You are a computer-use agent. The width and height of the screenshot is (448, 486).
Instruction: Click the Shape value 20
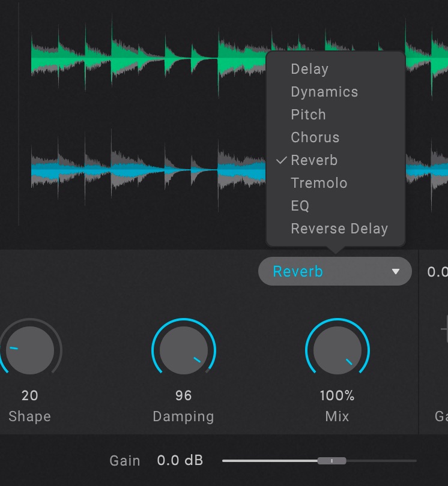click(x=29, y=395)
